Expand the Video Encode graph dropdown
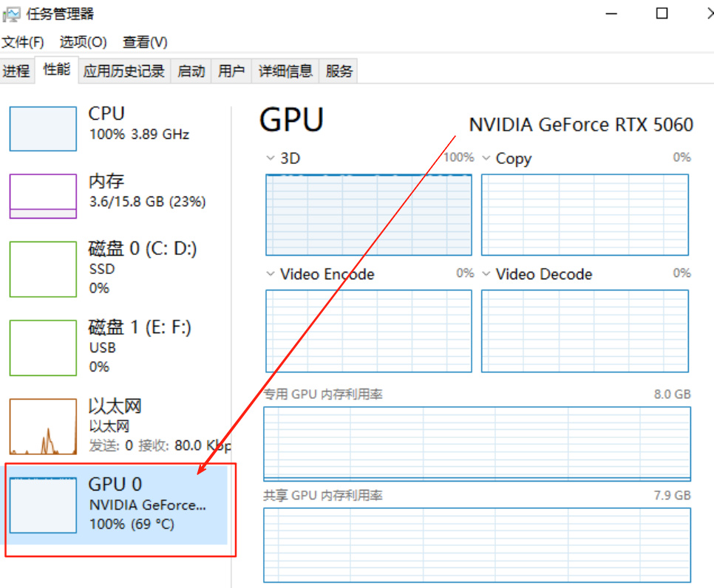The height and width of the screenshot is (588, 714). tap(271, 275)
